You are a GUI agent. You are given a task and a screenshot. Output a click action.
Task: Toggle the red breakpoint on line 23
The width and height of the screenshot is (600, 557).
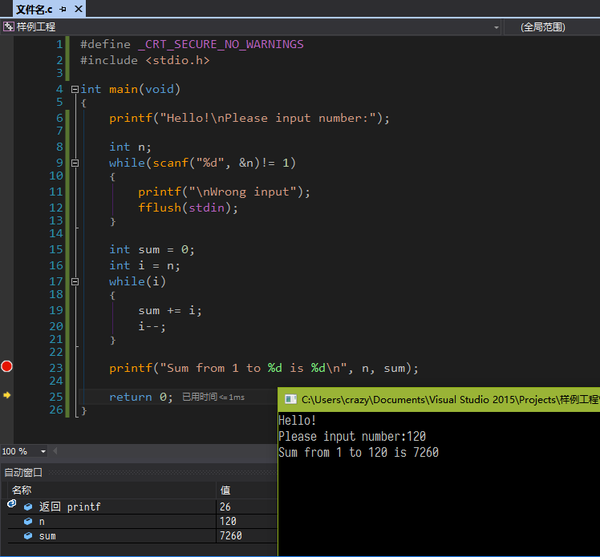[x=7, y=367]
